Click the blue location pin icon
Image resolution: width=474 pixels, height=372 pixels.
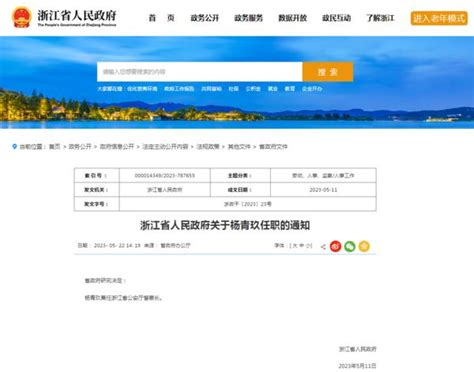point(14,146)
